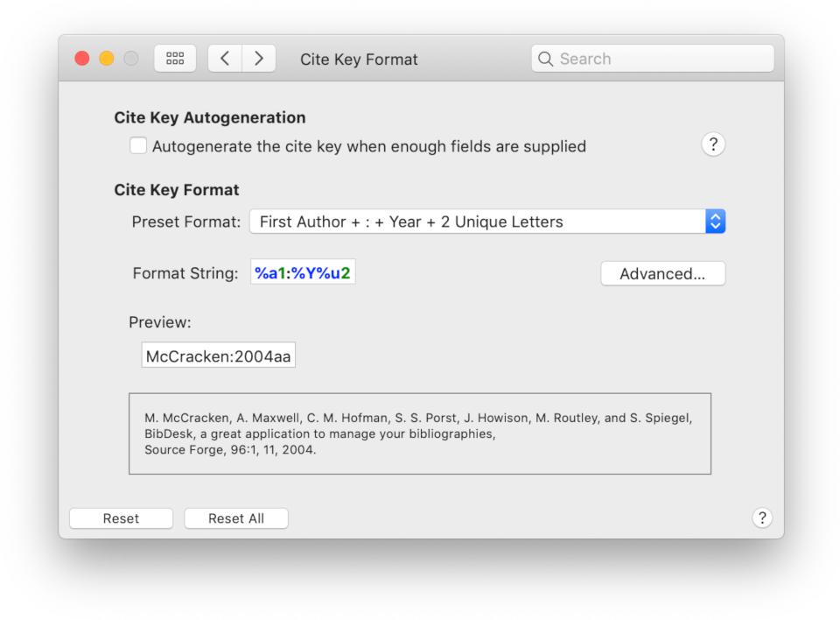Click the unchecked box under Cite Key Autogeneration

[x=137, y=145]
